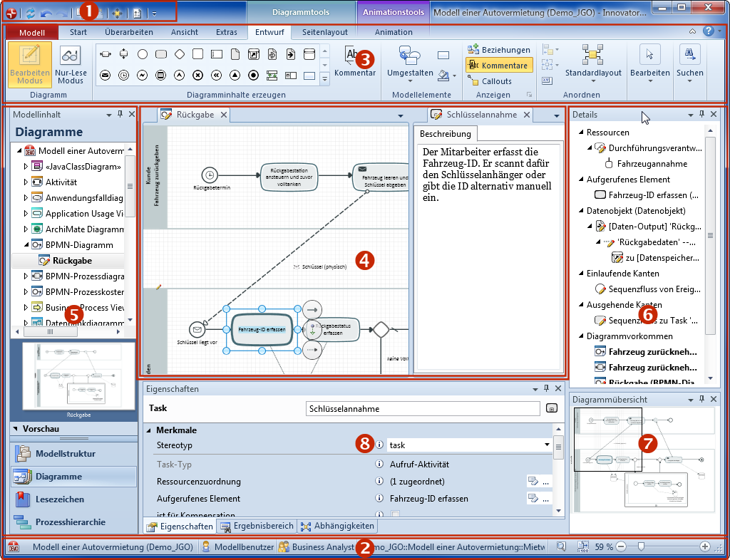The image size is (730, 560).
Task: Click the Callouts icon in Anzeigen
Action: click(474, 81)
